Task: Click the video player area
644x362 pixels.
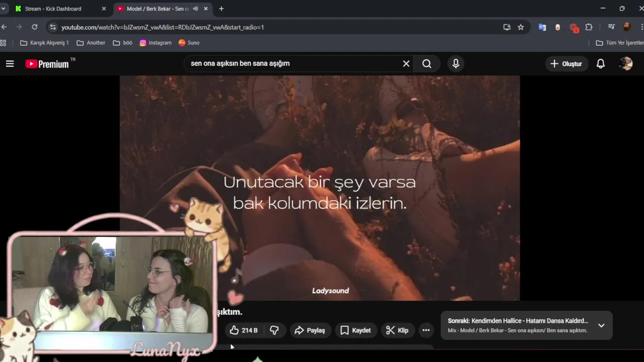Action: 319,188
